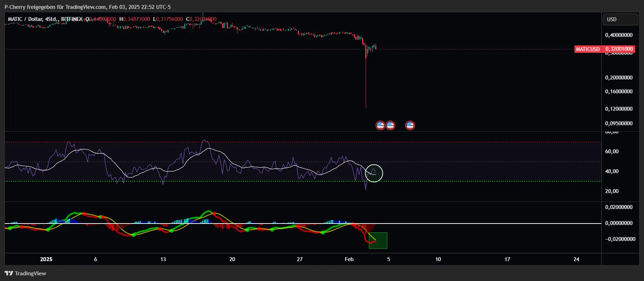Click the H0,34873000 high value in legend
Viewport: 644px width, 281px height.
click(x=135, y=19)
